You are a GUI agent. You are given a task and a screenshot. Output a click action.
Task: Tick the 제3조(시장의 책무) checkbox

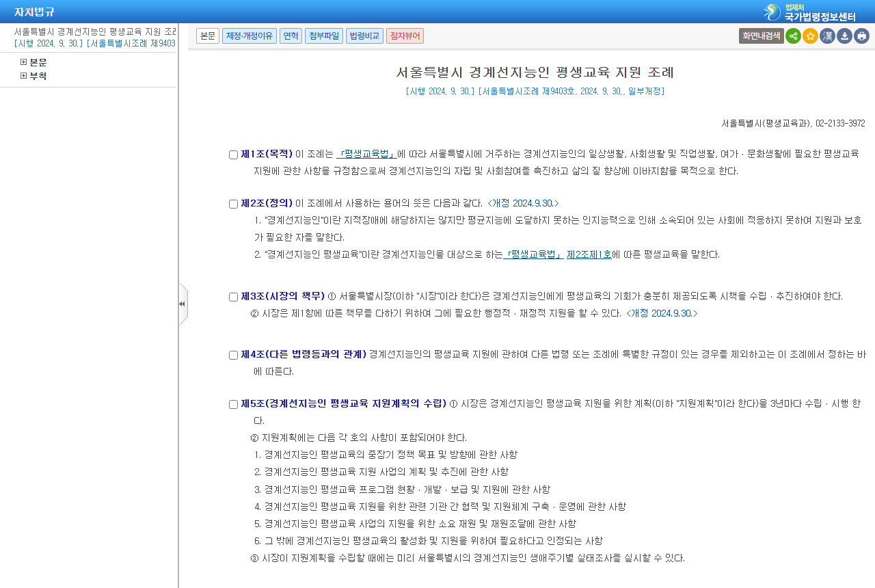click(x=233, y=297)
